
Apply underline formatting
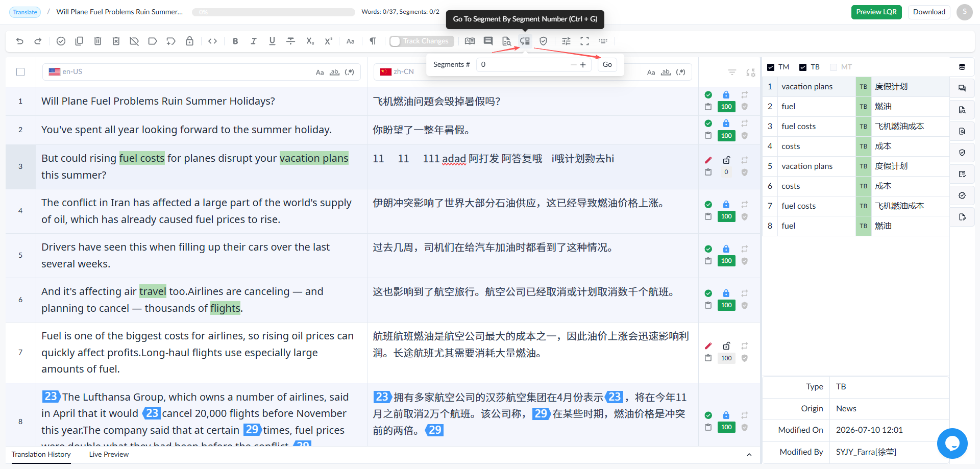272,41
